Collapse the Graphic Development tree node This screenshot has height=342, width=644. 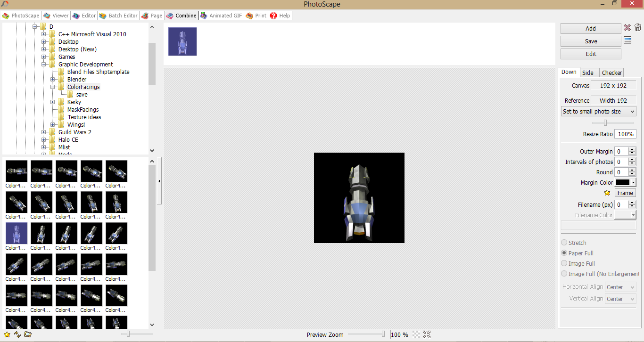click(x=44, y=64)
